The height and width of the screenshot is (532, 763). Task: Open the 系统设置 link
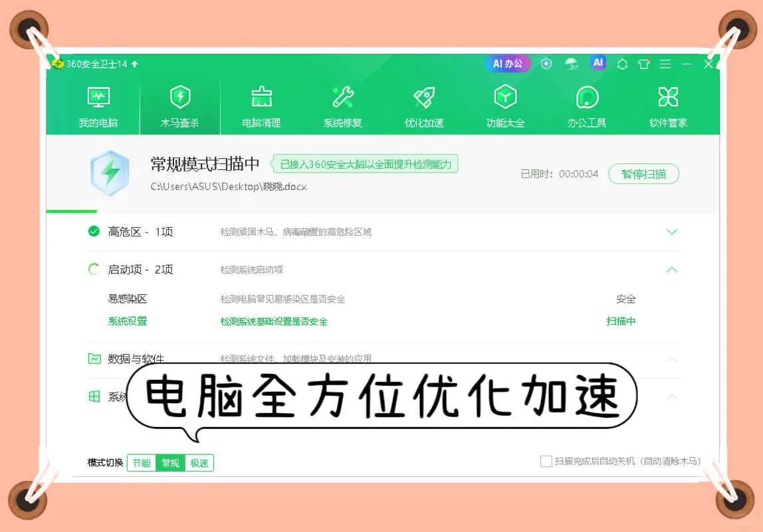[x=126, y=321]
